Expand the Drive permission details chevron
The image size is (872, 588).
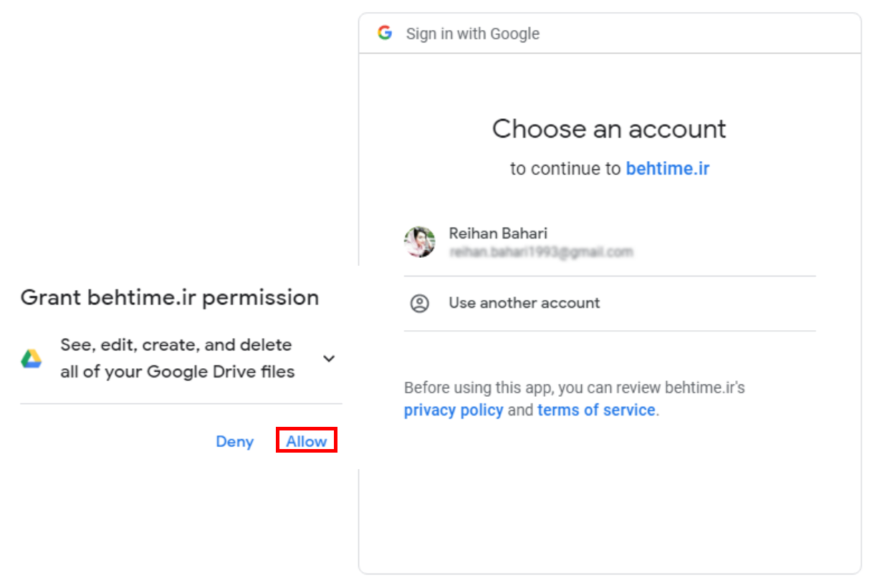329,358
